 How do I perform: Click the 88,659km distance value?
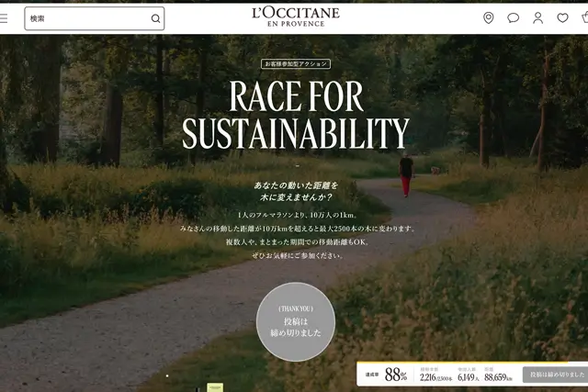(498, 377)
